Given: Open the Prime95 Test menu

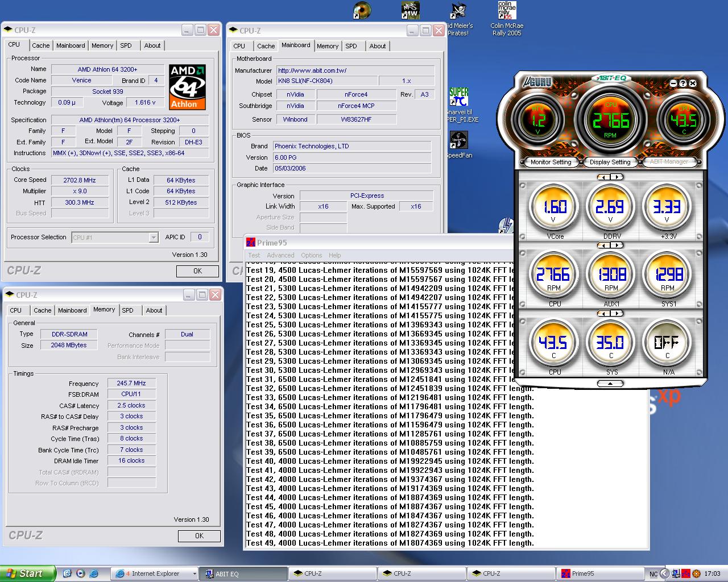Looking at the screenshot, I should click(254, 255).
